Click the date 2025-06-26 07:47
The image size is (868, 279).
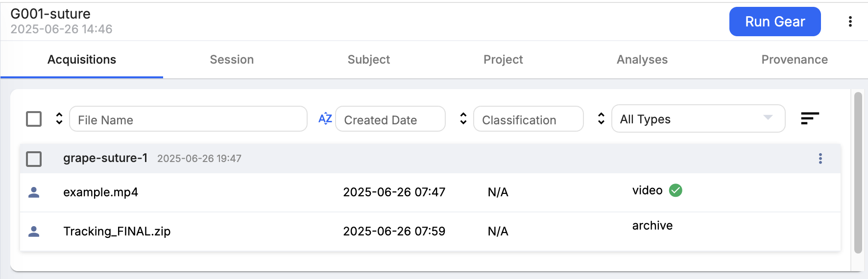coord(394,192)
